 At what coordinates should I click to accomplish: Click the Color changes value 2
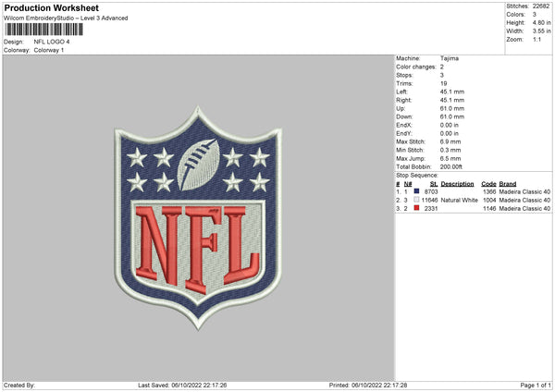[442, 67]
